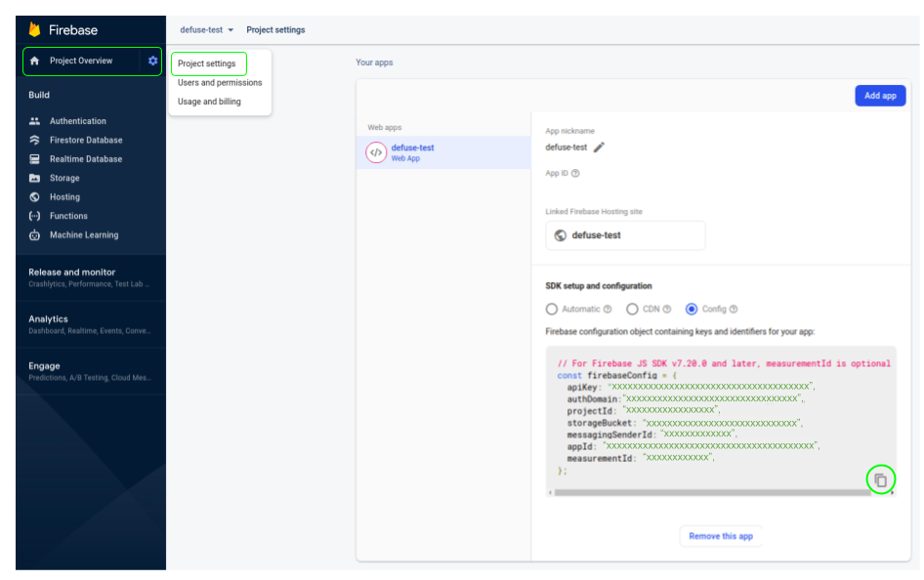This screenshot has height=580, width=924.
Task: Click the App ID help icon
Action: click(x=575, y=173)
